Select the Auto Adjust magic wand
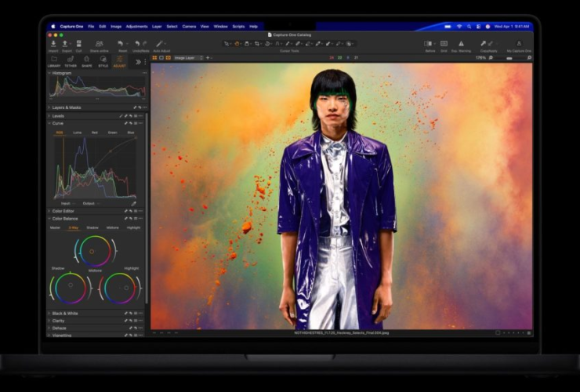The height and width of the screenshot is (392, 580). click(x=160, y=45)
